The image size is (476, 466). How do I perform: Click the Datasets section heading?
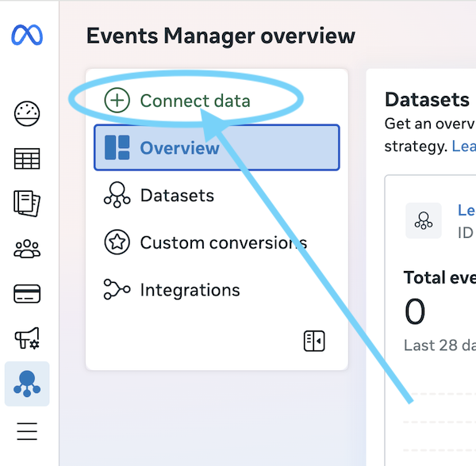(427, 99)
